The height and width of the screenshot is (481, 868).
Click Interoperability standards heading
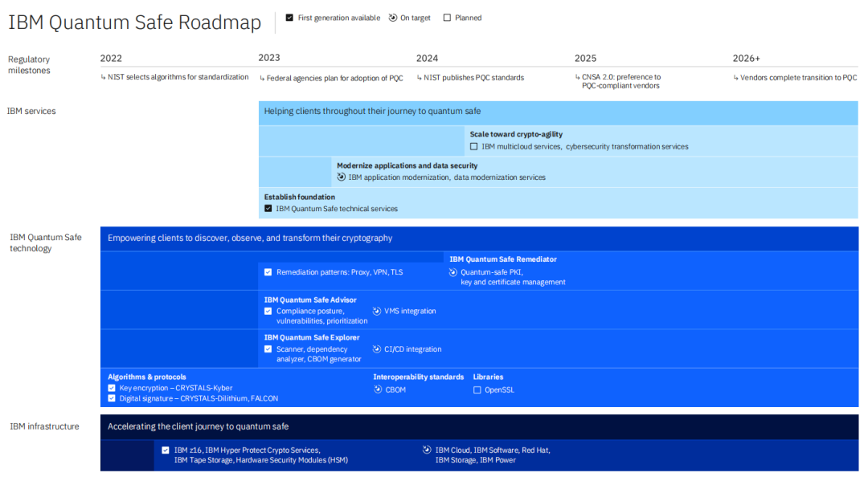pyautogui.click(x=419, y=377)
